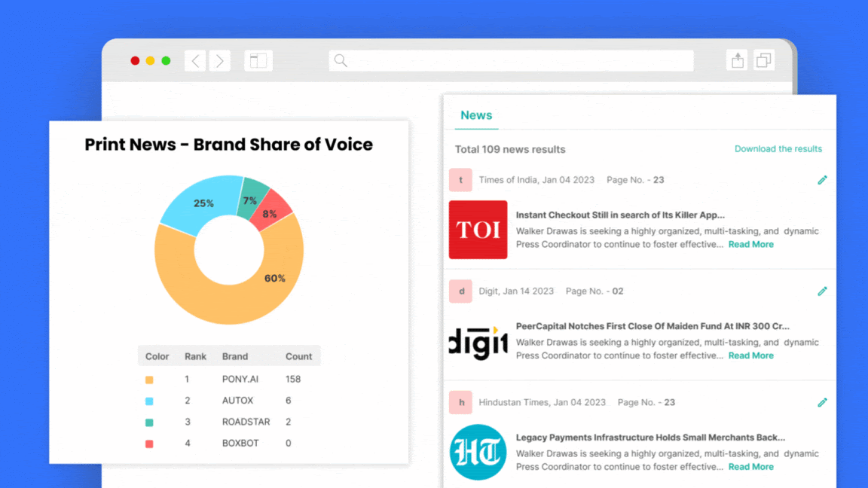
Task: Click the Brand column header
Action: tap(235, 356)
